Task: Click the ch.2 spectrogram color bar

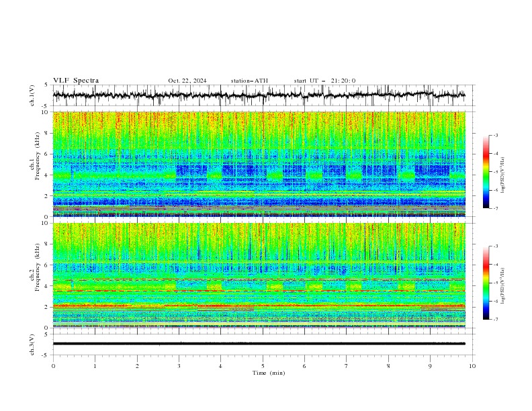Action: [486, 283]
